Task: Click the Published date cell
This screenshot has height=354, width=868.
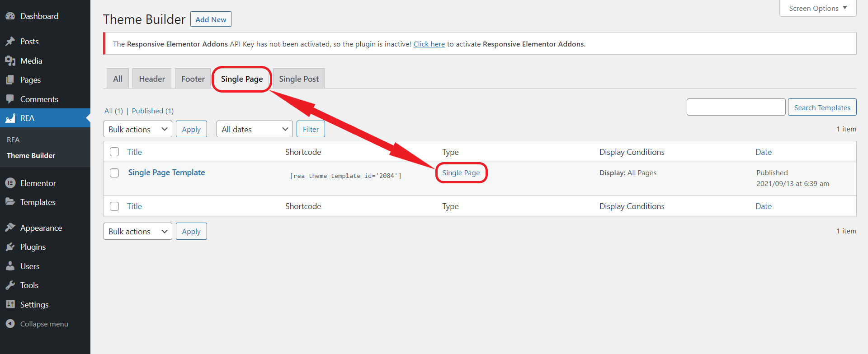Action: pyautogui.click(x=793, y=178)
